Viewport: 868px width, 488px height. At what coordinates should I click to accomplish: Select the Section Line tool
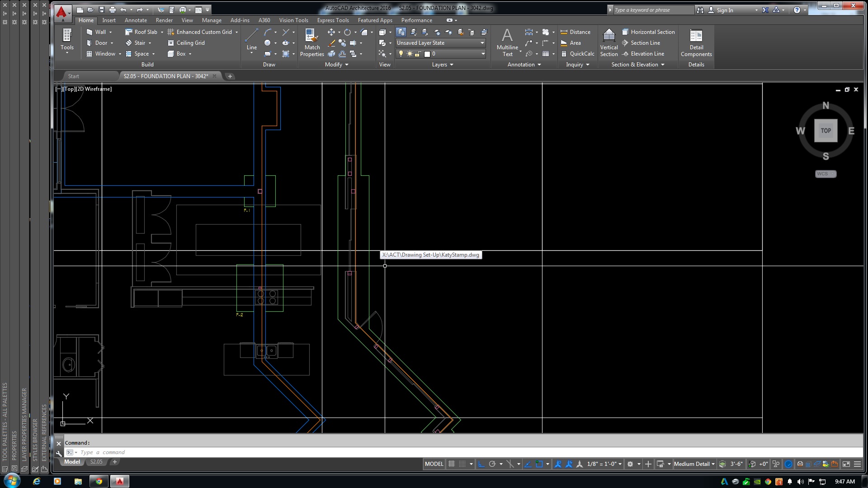pos(645,42)
